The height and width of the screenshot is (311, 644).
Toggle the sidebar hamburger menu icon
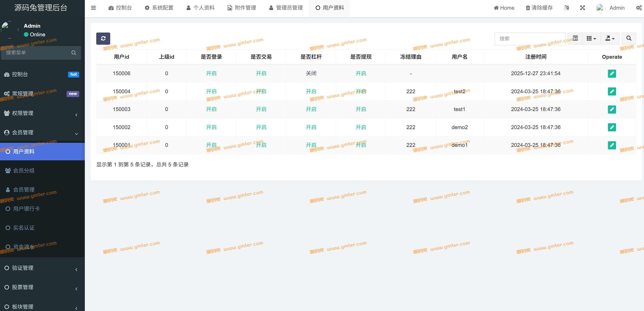point(93,8)
